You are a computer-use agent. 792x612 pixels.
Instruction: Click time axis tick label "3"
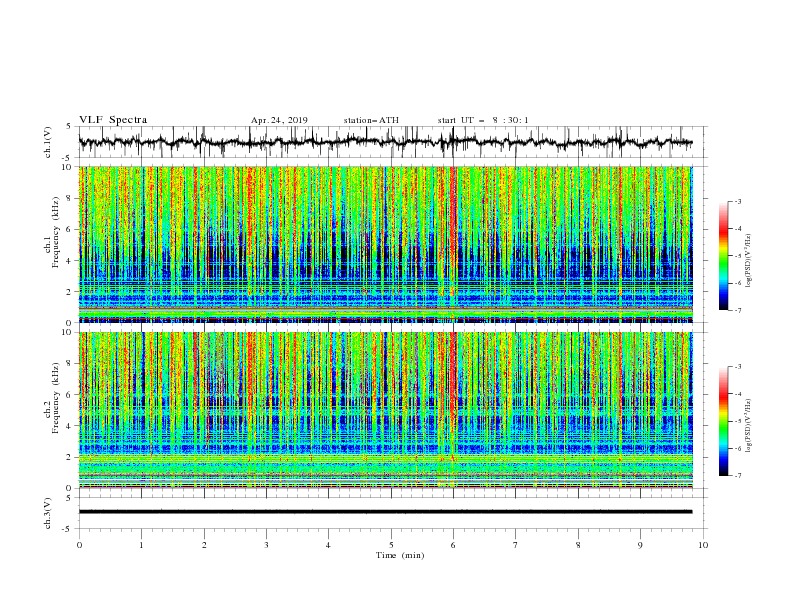[266, 545]
